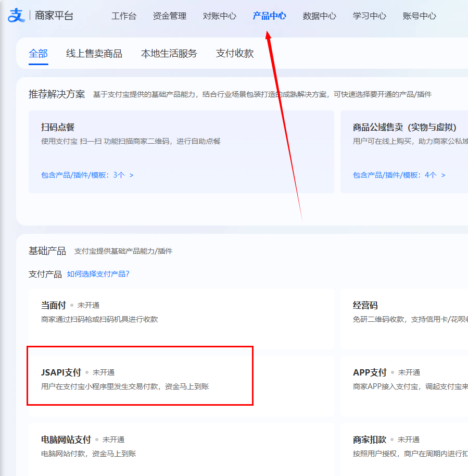The width and height of the screenshot is (468, 476).
Task: Click the 如何选择支付产品? link
Action: click(x=98, y=274)
